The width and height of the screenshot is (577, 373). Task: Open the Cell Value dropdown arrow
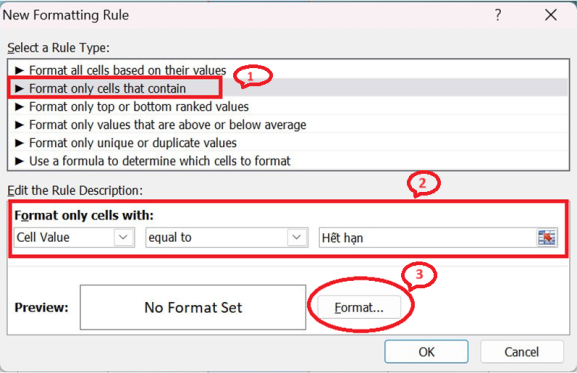click(x=123, y=237)
